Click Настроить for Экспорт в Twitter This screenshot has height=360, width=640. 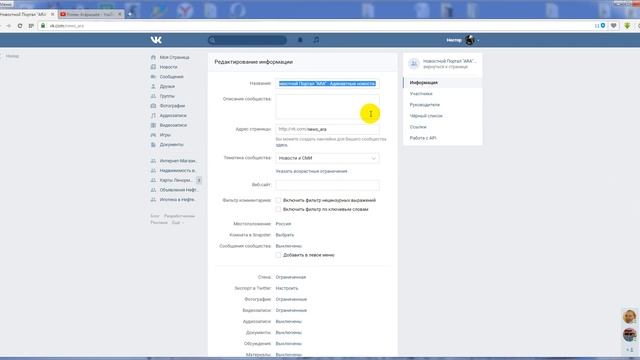click(x=287, y=288)
